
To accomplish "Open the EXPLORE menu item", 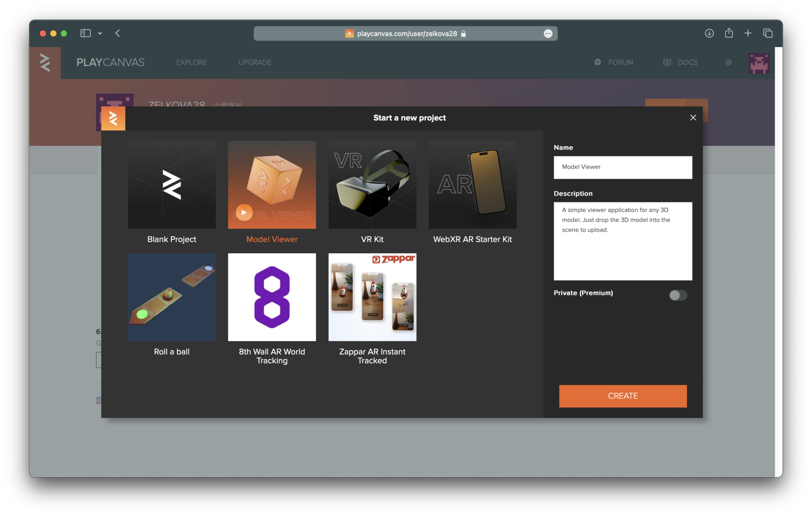I will 192,63.
